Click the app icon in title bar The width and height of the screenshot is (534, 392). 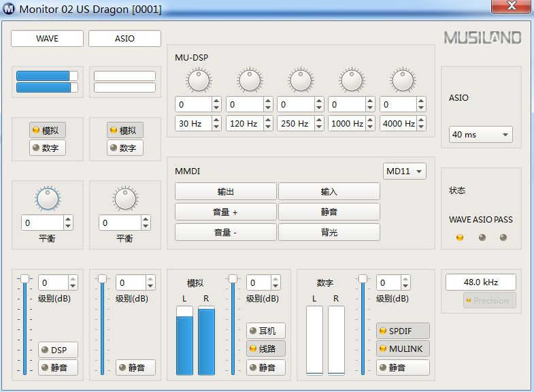coord(10,9)
